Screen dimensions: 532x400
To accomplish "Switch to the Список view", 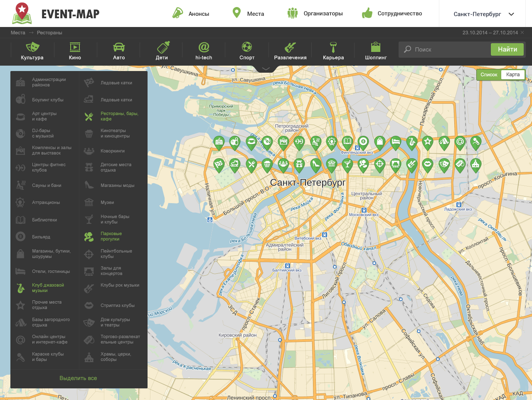I will coord(489,75).
